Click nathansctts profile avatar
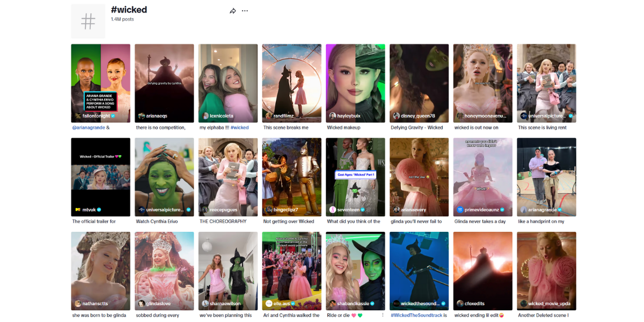This screenshot has height=322, width=644. (x=78, y=304)
